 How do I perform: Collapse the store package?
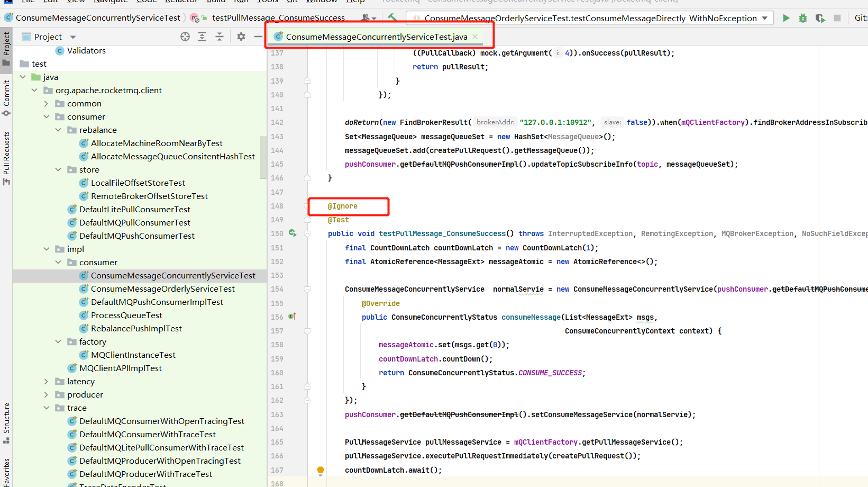(x=58, y=169)
